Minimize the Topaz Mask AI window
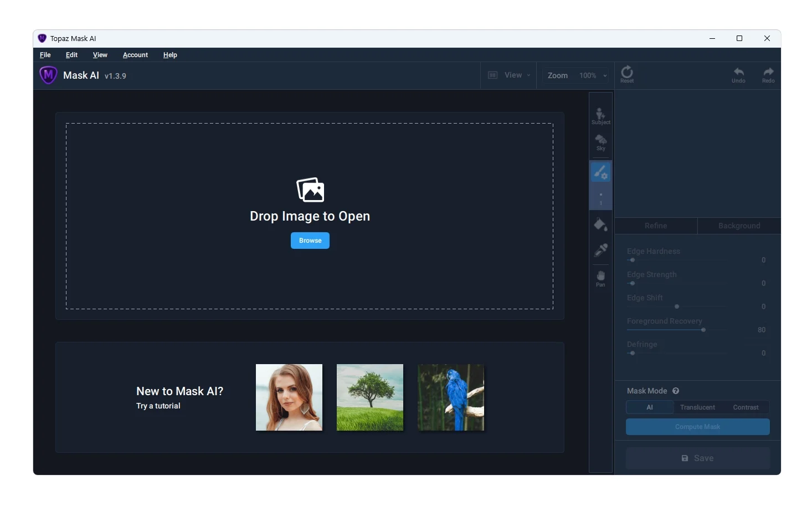 pos(712,38)
